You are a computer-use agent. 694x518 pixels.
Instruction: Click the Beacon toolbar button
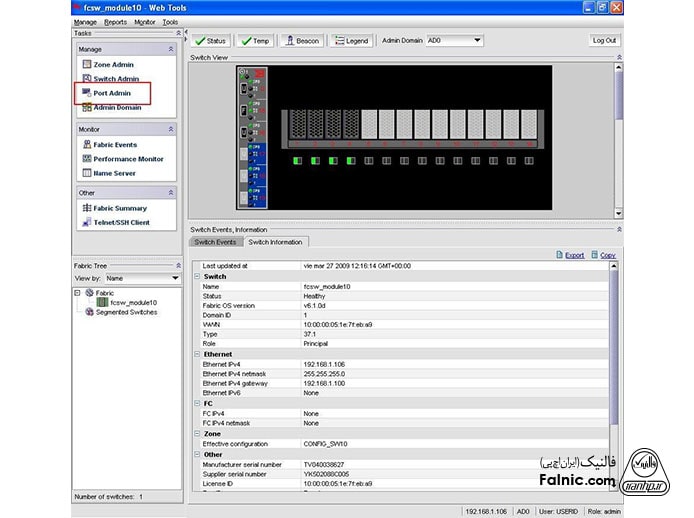point(303,41)
